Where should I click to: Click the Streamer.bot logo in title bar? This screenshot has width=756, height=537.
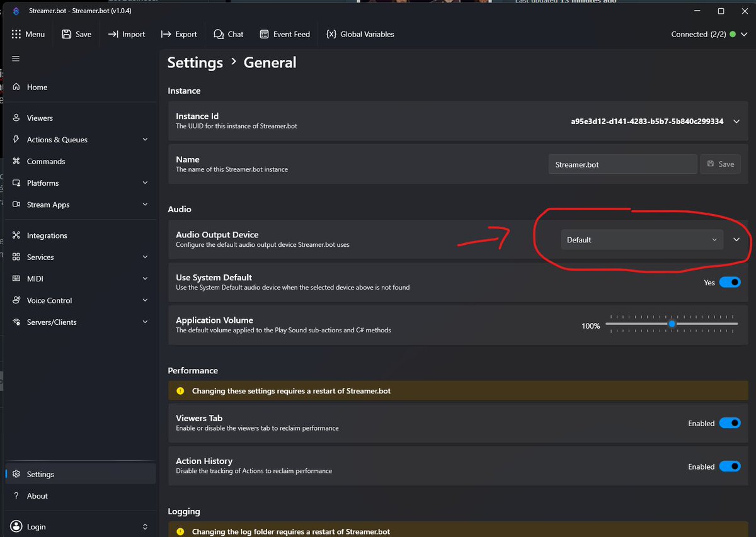click(16, 11)
